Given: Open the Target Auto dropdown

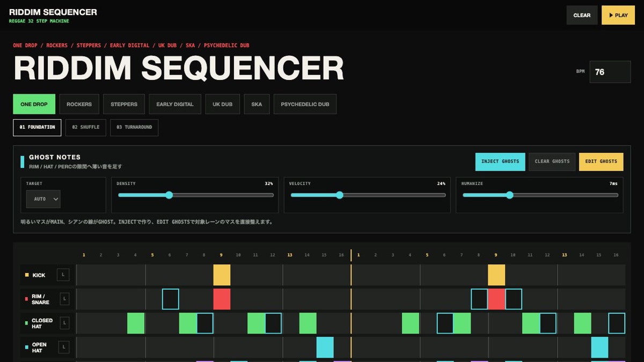Looking at the screenshot, I should (x=43, y=199).
